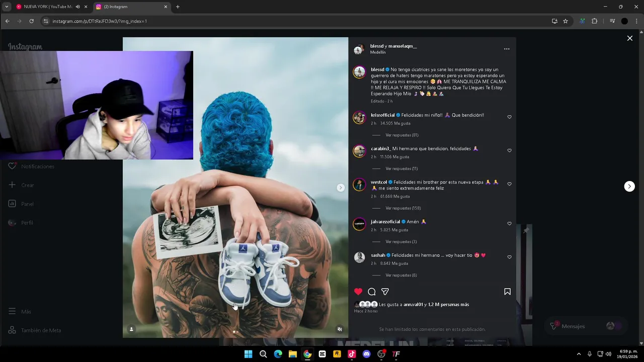Like the jalvarezoficial comment
Viewport: 644px width, 362px height.
(x=509, y=224)
